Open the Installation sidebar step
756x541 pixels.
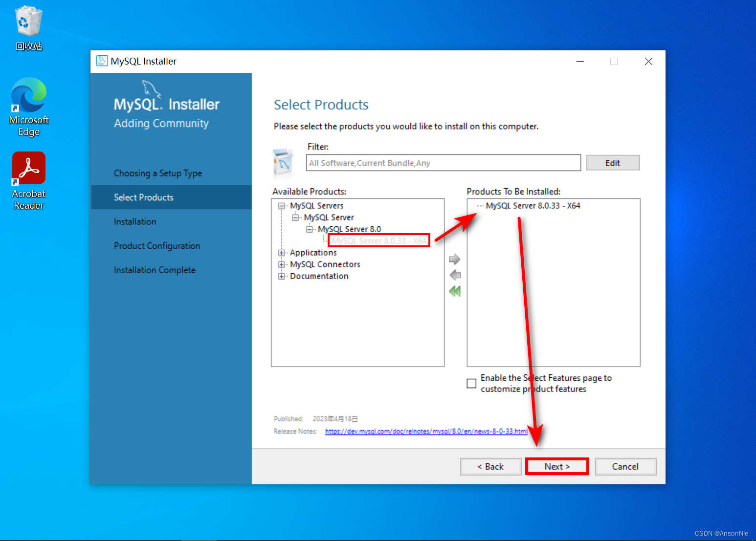(135, 221)
